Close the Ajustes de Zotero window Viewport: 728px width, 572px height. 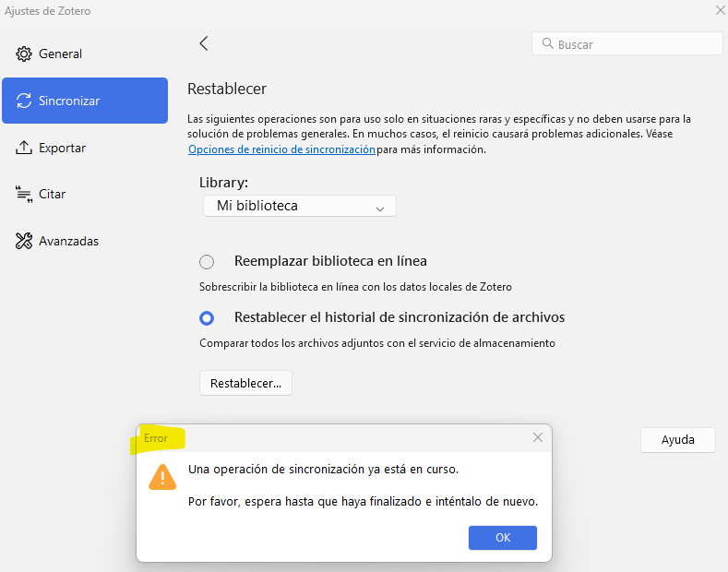[x=721, y=10]
